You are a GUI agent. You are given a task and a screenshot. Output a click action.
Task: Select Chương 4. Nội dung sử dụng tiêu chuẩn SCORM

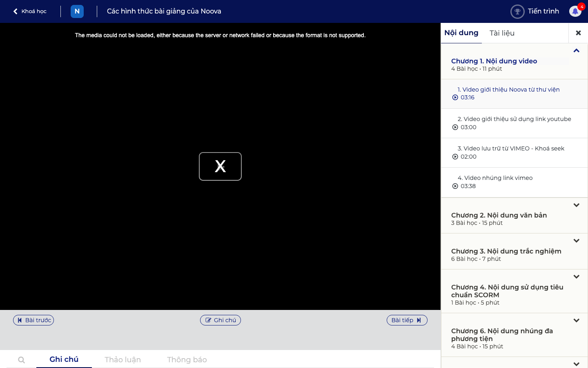click(507, 291)
